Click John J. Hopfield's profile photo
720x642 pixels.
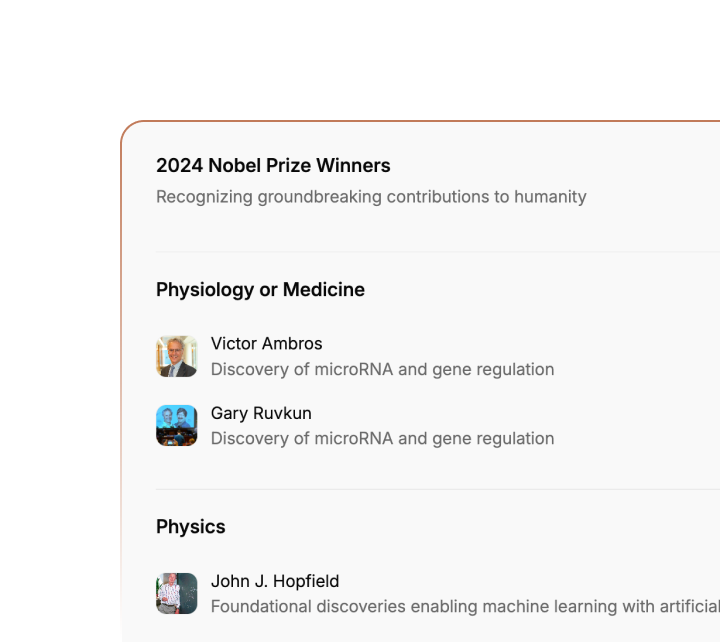(176, 593)
